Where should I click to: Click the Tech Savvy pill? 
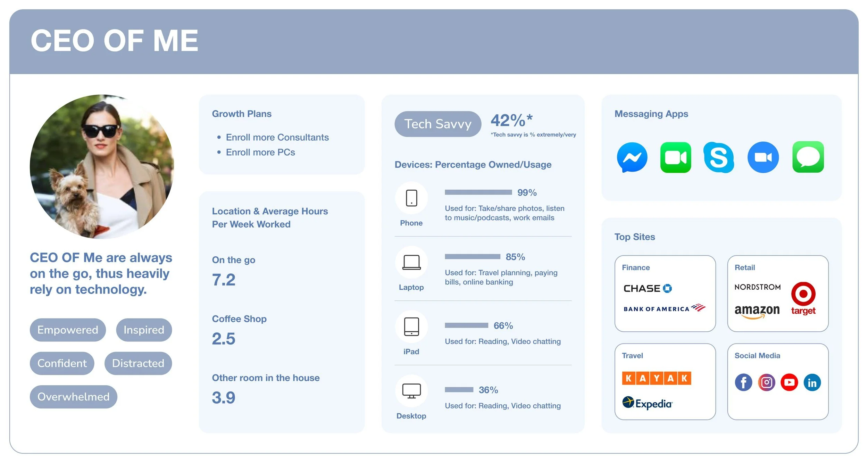coord(438,124)
